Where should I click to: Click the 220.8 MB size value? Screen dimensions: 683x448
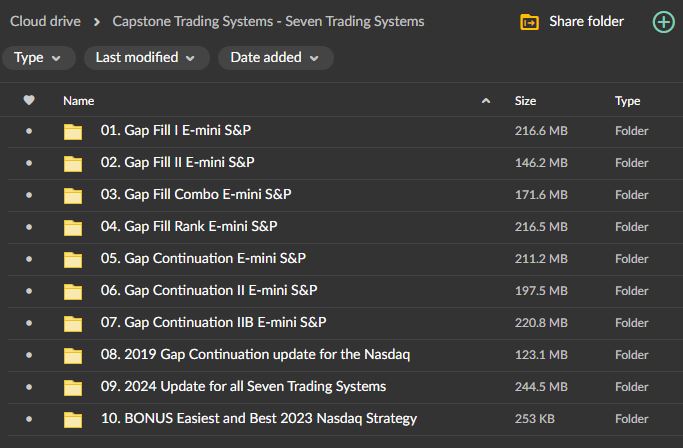[x=541, y=323]
